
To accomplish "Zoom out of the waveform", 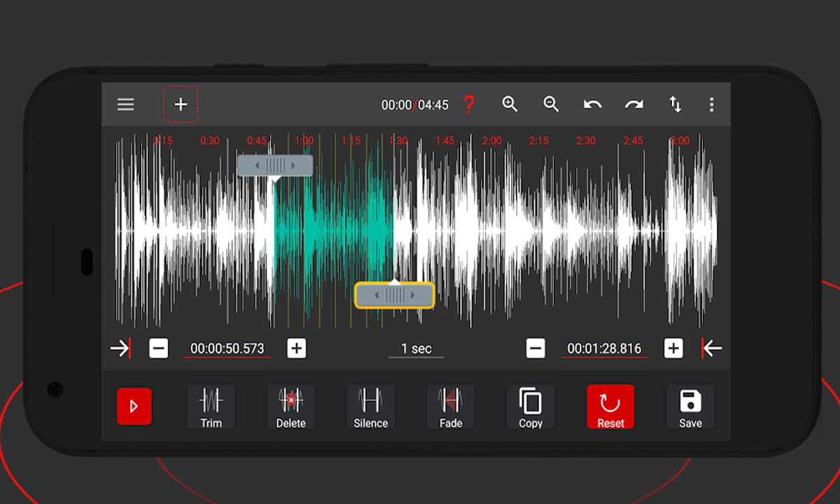I will tap(551, 104).
